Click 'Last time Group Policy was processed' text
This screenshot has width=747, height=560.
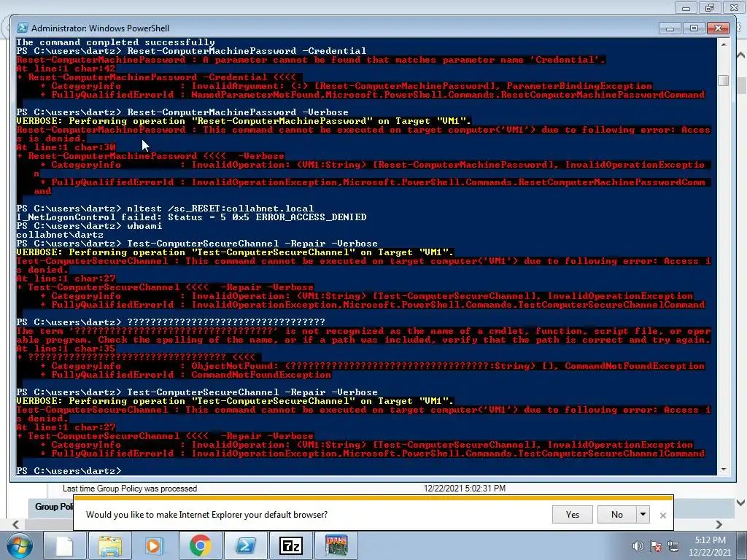(130, 489)
